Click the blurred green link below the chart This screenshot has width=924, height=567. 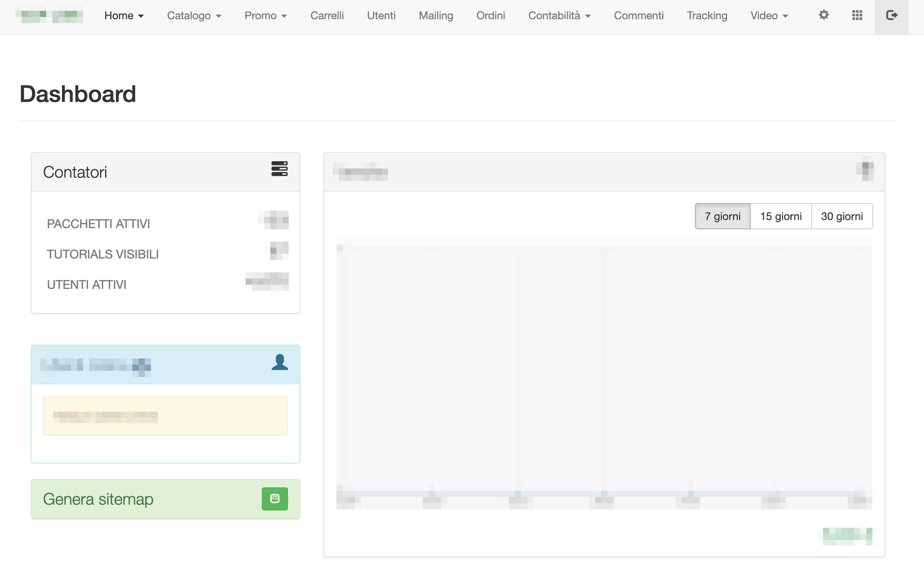coord(847,536)
